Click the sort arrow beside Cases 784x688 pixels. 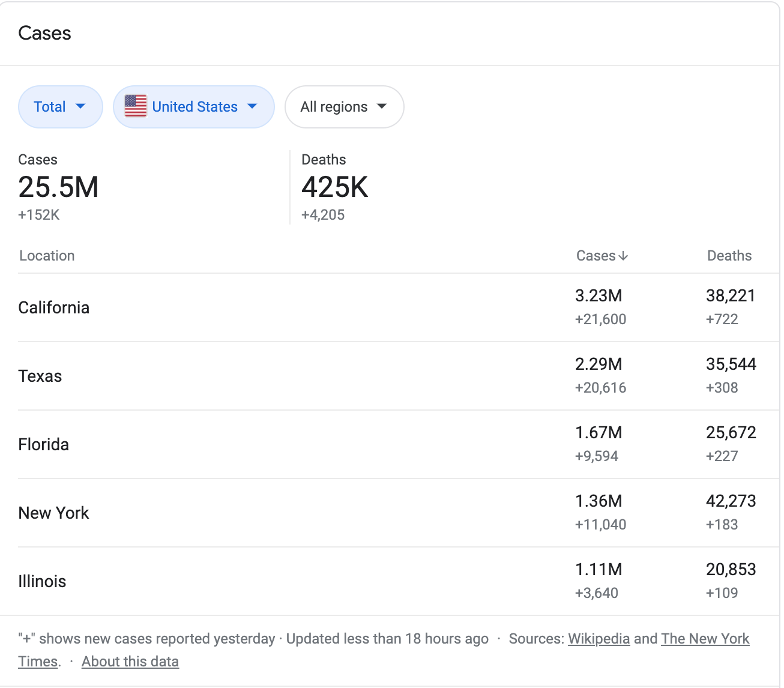point(623,256)
